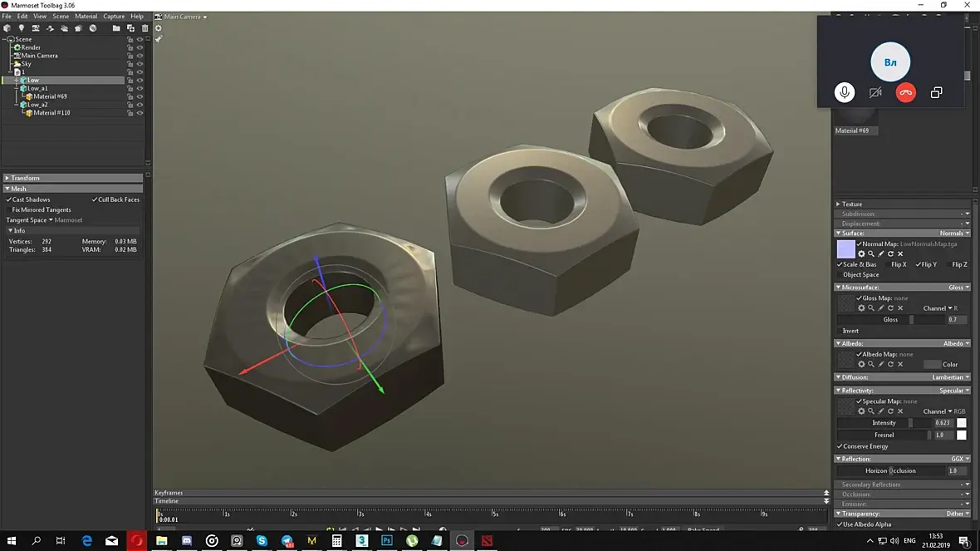The image size is (980, 551).
Task: Open the Edit menu
Action: click(22, 17)
